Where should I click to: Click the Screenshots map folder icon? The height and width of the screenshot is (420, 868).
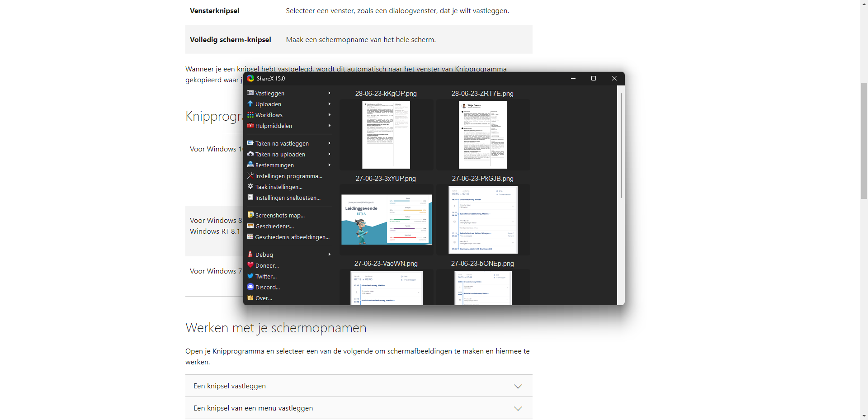coord(250,215)
